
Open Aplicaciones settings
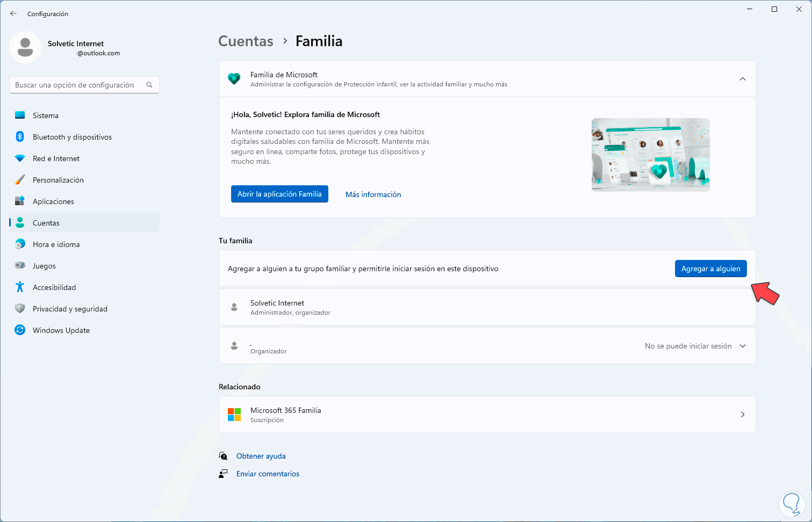coord(84,201)
